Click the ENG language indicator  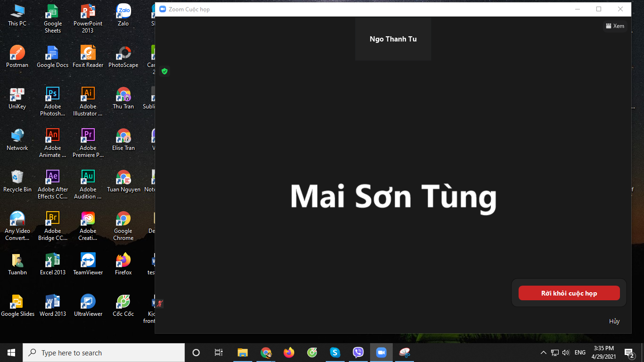[580, 353]
